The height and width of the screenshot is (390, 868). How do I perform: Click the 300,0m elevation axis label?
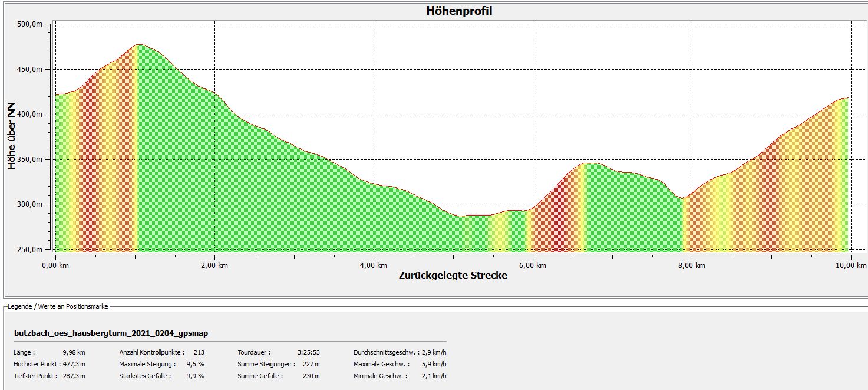tap(30, 204)
